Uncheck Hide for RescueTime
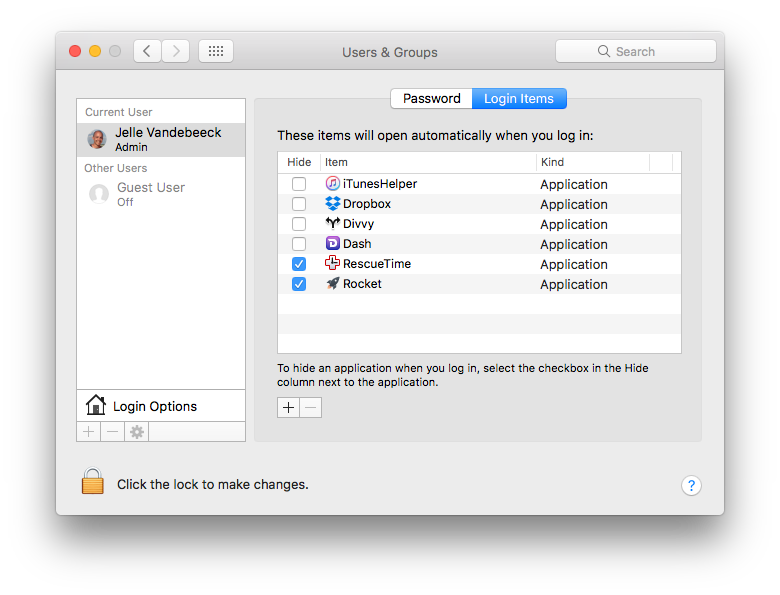Viewport: 780px width, 595px height. pyautogui.click(x=299, y=264)
